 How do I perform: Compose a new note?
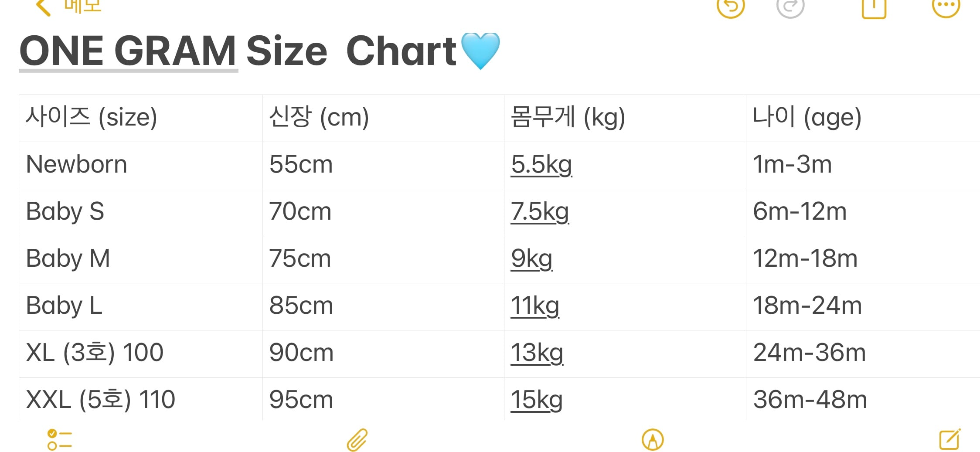(x=949, y=439)
